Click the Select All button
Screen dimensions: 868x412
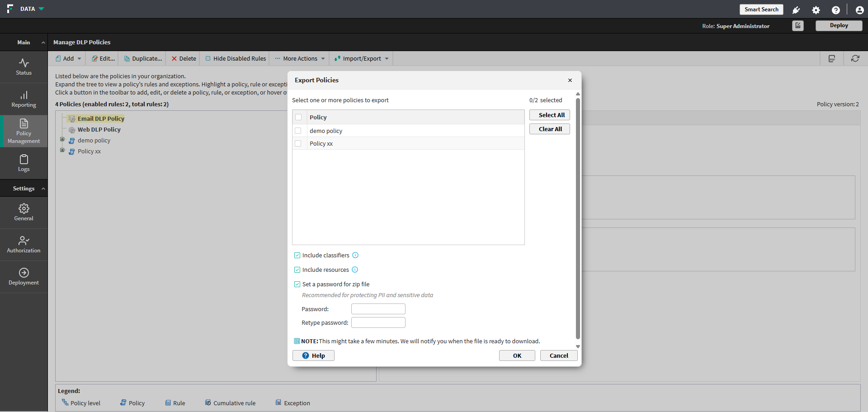pos(549,115)
